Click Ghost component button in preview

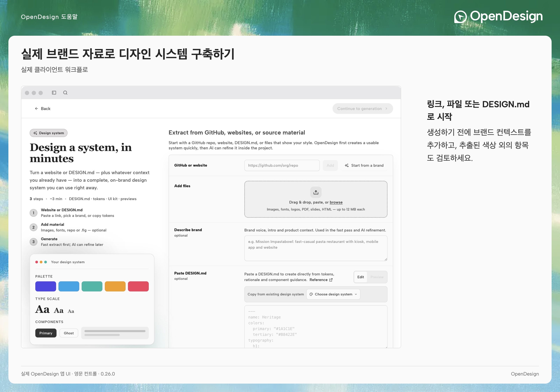point(69,333)
